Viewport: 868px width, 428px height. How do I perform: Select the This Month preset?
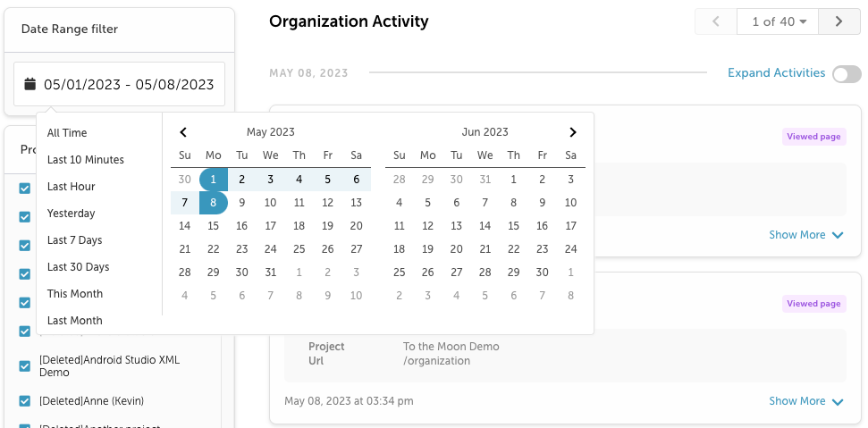(x=75, y=294)
